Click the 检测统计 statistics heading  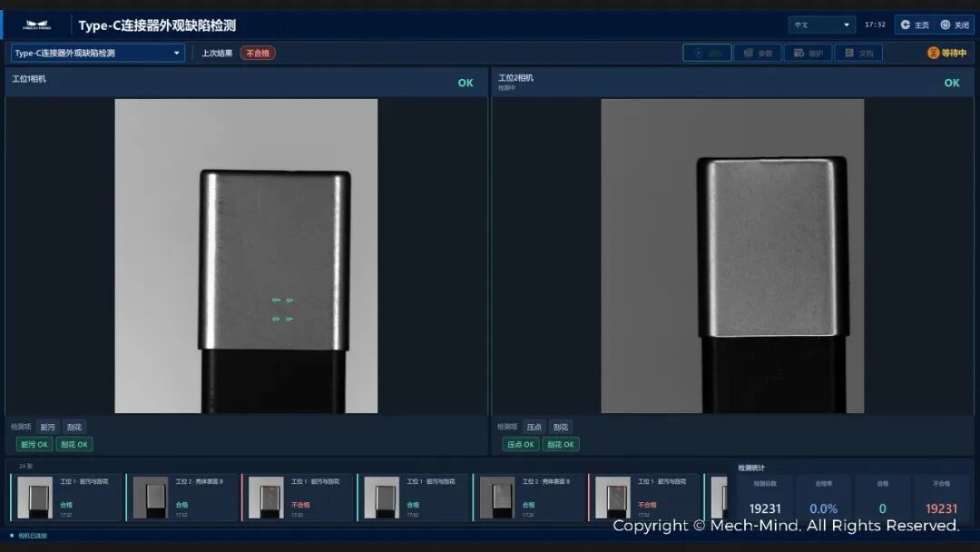(x=751, y=468)
